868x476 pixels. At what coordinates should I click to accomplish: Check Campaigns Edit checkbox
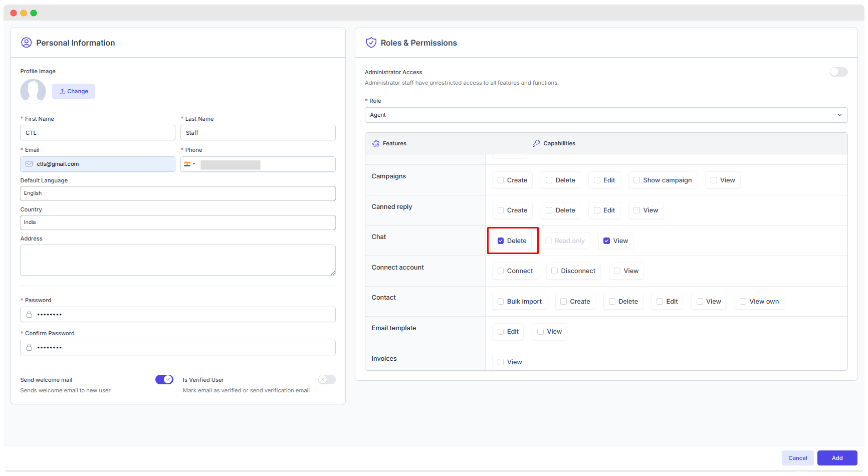597,180
